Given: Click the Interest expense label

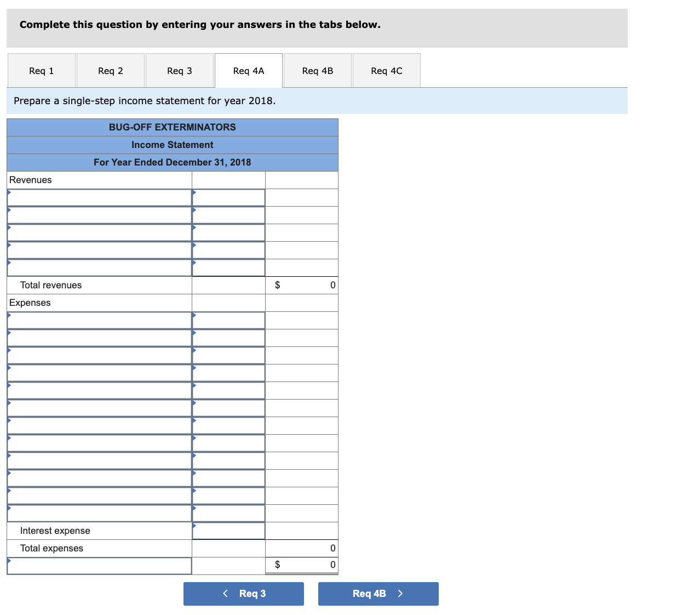Looking at the screenshot, I should 55,531.
